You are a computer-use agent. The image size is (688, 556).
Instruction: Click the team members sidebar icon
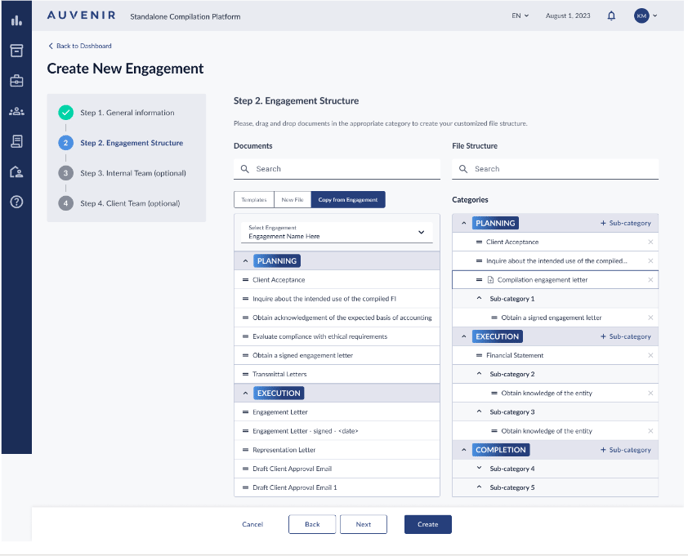(x=16, y=111)
